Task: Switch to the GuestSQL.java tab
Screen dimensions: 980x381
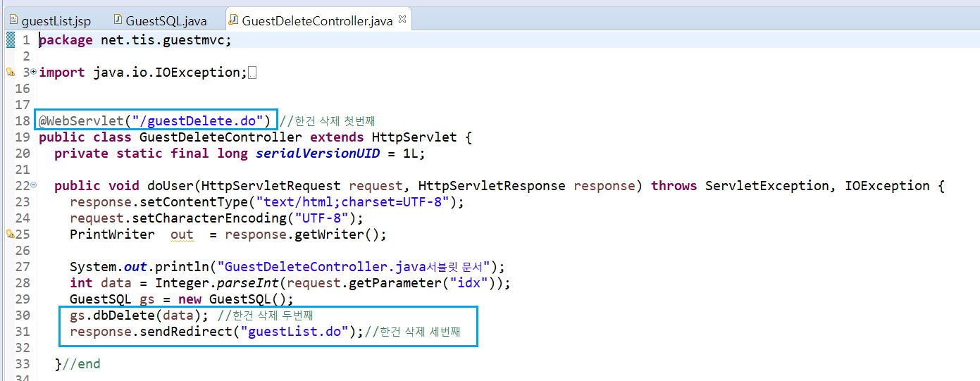Action: click(166, 20)
